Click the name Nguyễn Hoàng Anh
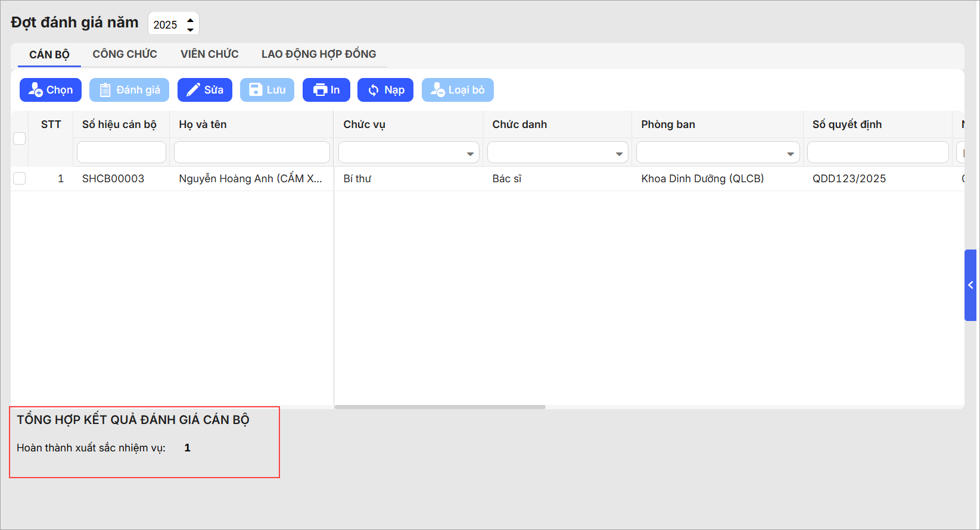 pos(251,179)
